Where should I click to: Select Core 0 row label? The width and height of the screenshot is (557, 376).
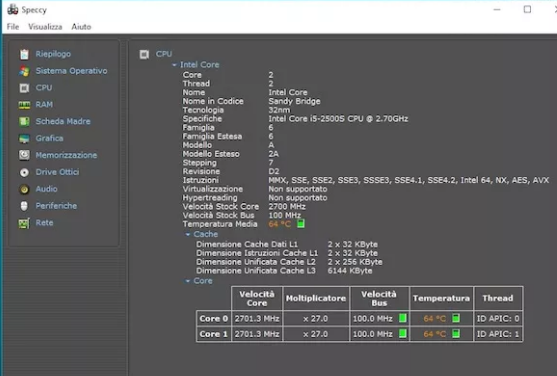(x=213, y=318)
